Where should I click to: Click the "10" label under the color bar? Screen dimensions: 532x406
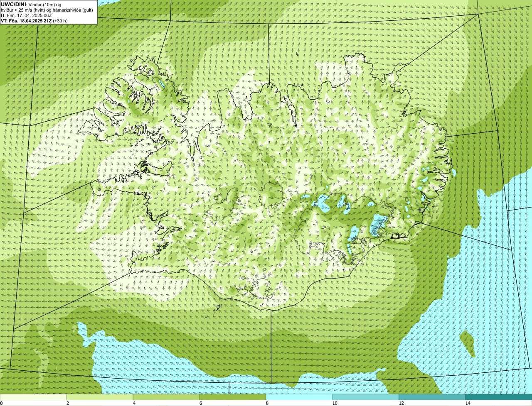335,403
